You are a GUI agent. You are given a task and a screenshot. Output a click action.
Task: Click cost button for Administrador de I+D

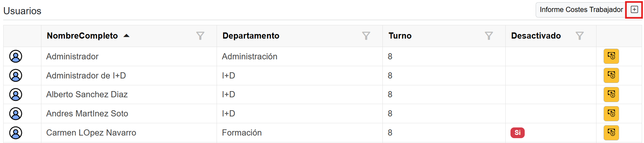pos(611,76)
